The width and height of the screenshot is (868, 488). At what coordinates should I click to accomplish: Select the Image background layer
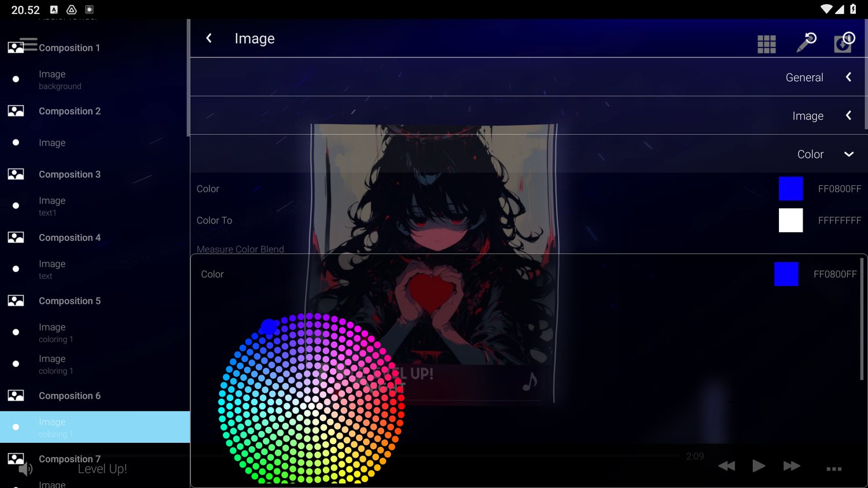pos(95,79)
